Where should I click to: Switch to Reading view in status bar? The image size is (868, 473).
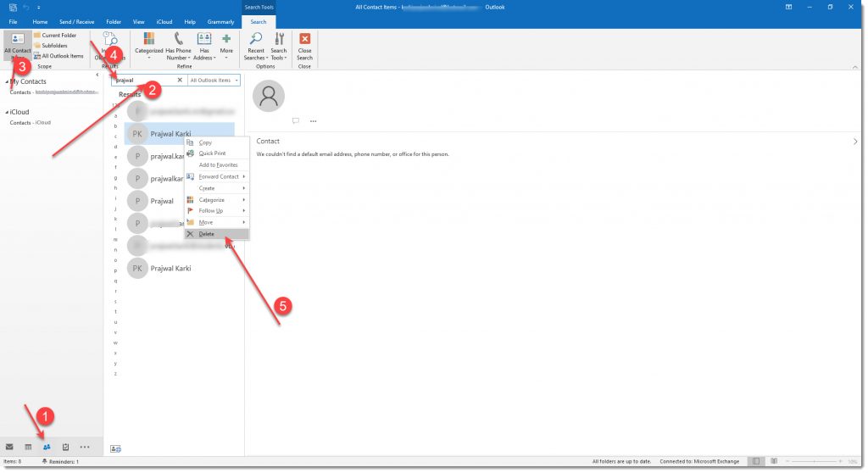(x=774, y=461)
